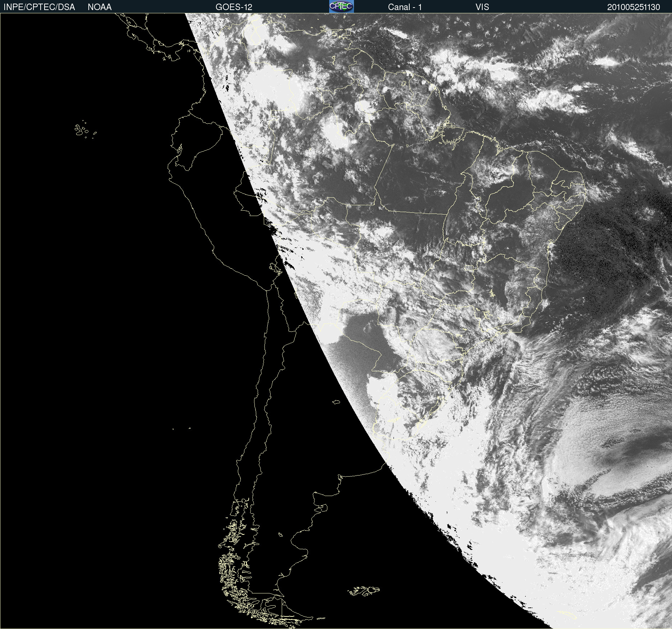This screenshot has width=672, height=629.
Task: Click the VIS channel label
Action: tap(482, 7)
